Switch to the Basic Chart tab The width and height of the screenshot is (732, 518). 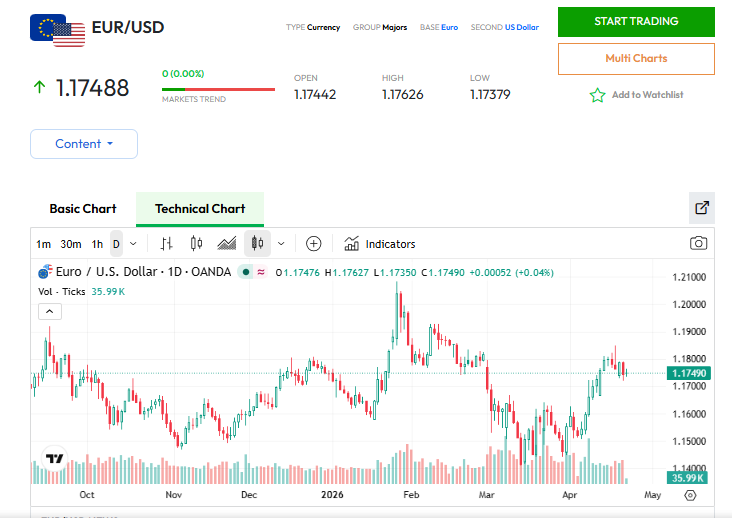click(x=83, y=209)
